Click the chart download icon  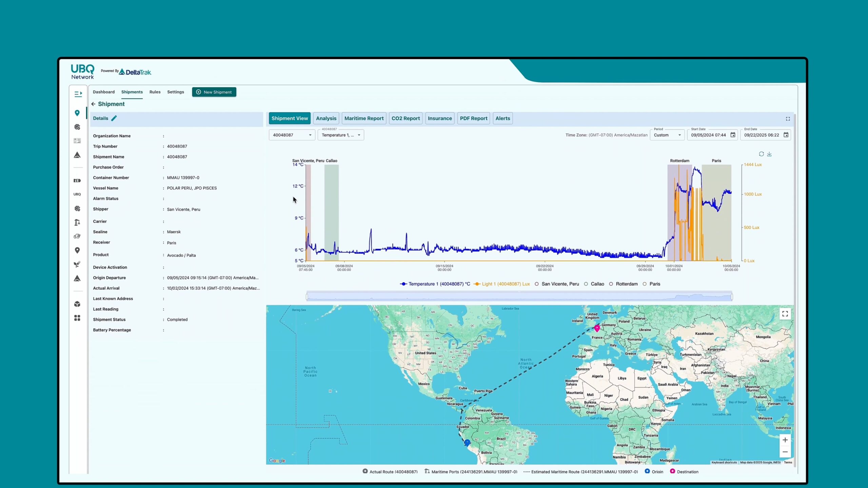click(769, 154)
